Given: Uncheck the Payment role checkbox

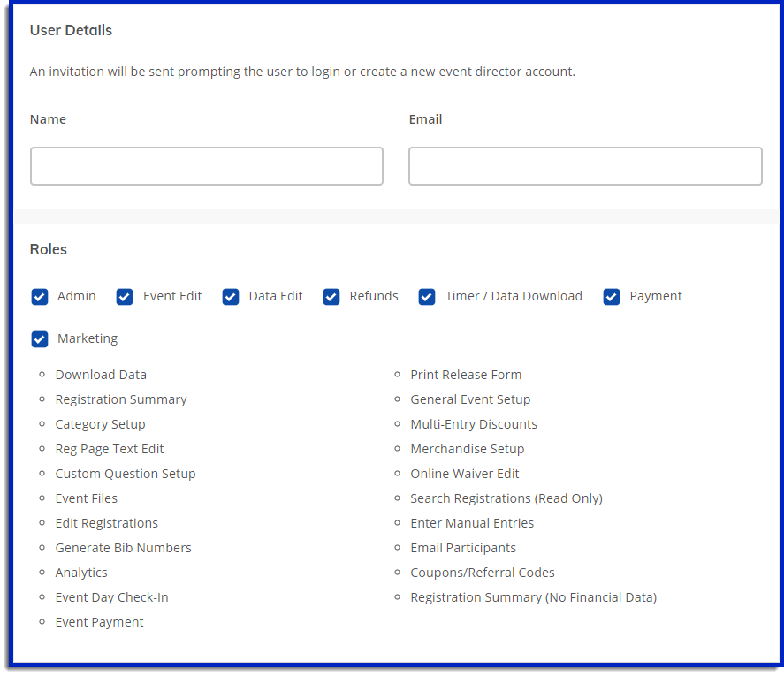Looking at the screenshot, I should pos(612,297).
